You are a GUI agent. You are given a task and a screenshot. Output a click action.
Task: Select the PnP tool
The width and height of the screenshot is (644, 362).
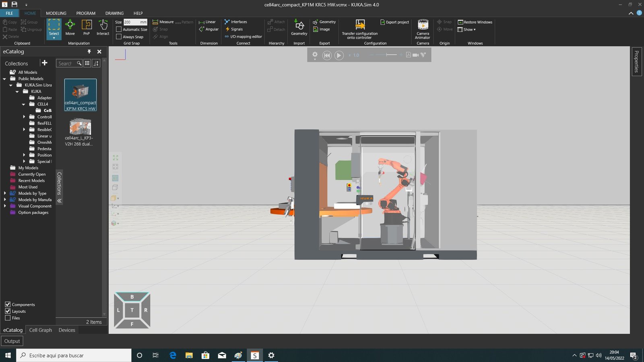(x=87, y=28)
